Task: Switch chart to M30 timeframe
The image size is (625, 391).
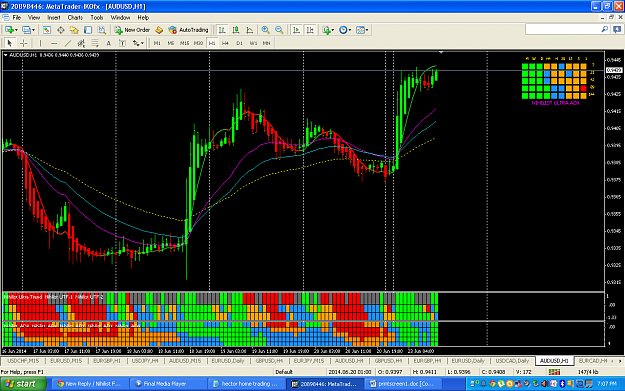Action: pyautogui.click(x=198, y=43)
